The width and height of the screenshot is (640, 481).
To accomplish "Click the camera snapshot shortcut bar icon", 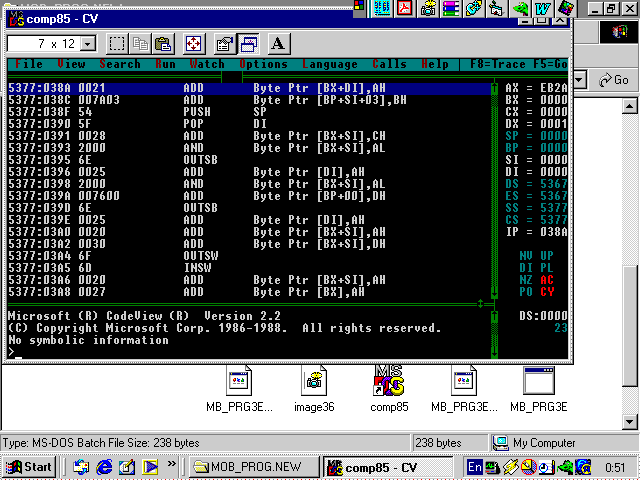I will [428, 8].
